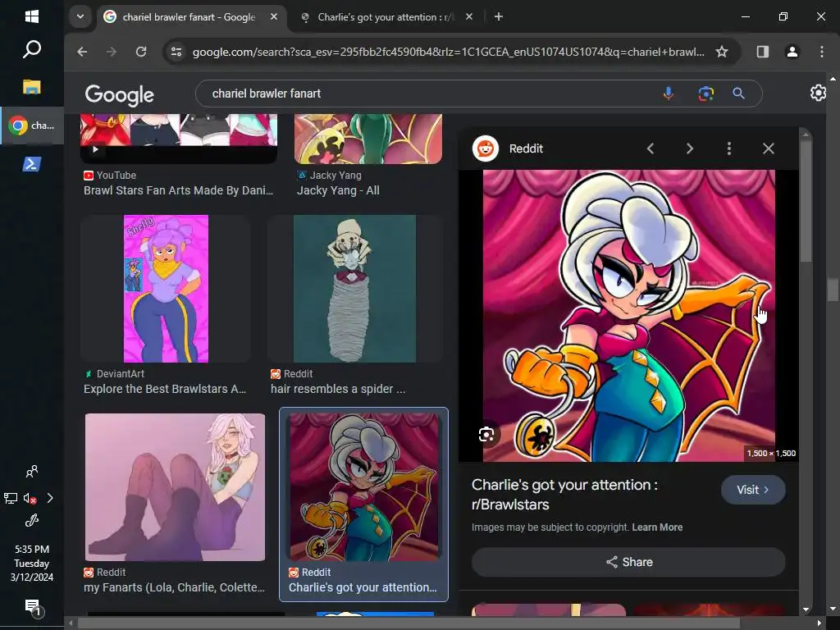The height and width of the screenshot is (630, 840).
Task: Open the Windows Start menu
Action: pos(32,16)
